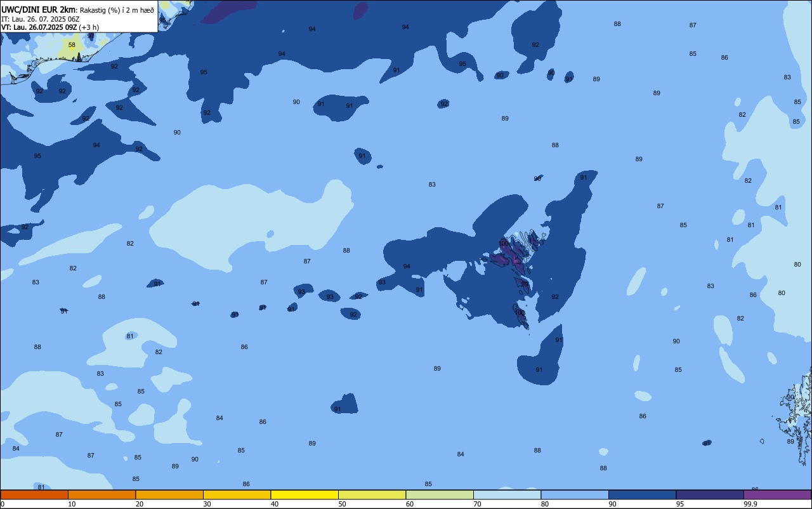Image resolution: width=812 pixels, height=509 pixels.
Task: Click the 20–30 amber legend swatch
Action: tap(169, 494)
